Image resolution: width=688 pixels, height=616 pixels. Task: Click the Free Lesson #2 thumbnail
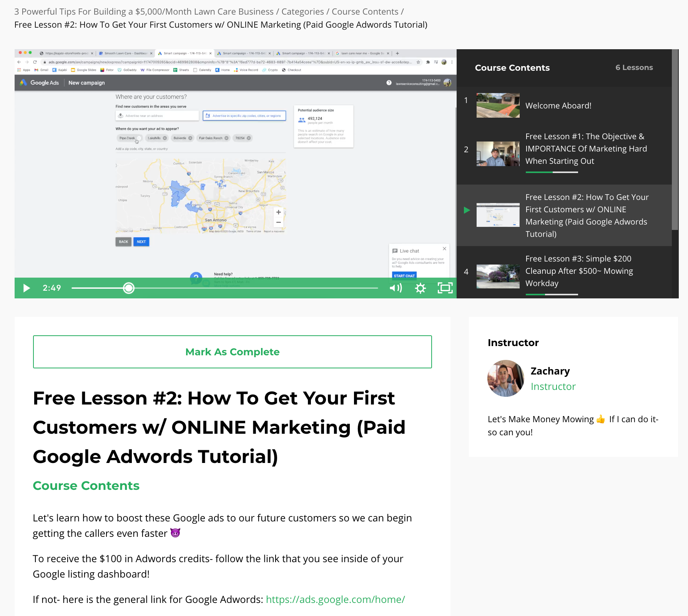click(x=498, y=215)
